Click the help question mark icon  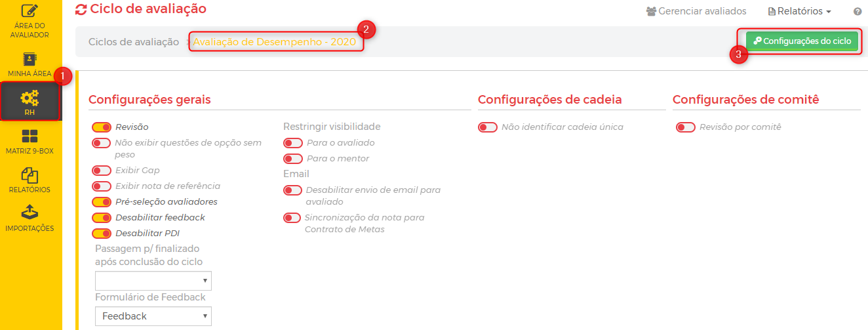tap(858, 12)
